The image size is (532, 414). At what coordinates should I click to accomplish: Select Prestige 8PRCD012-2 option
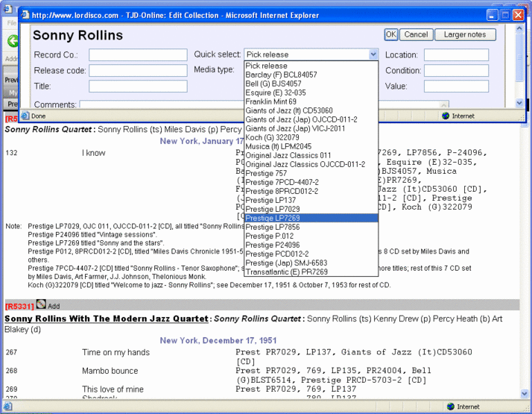[311, 191]
